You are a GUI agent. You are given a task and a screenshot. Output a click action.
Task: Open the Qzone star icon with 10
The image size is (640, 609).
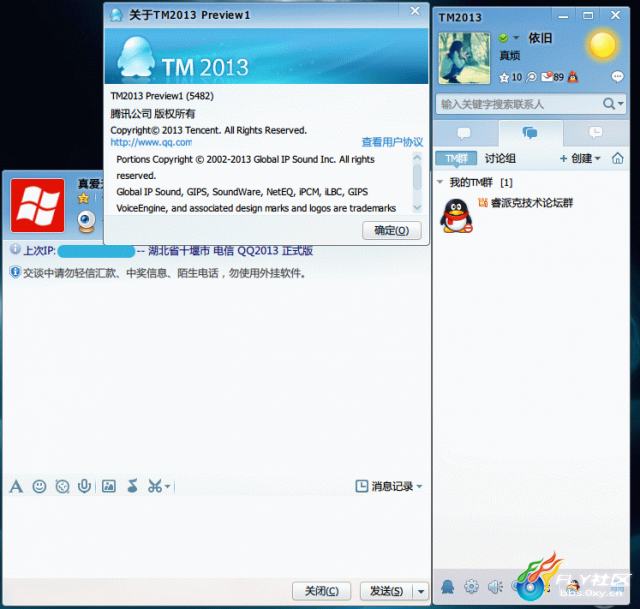(510, 77)
